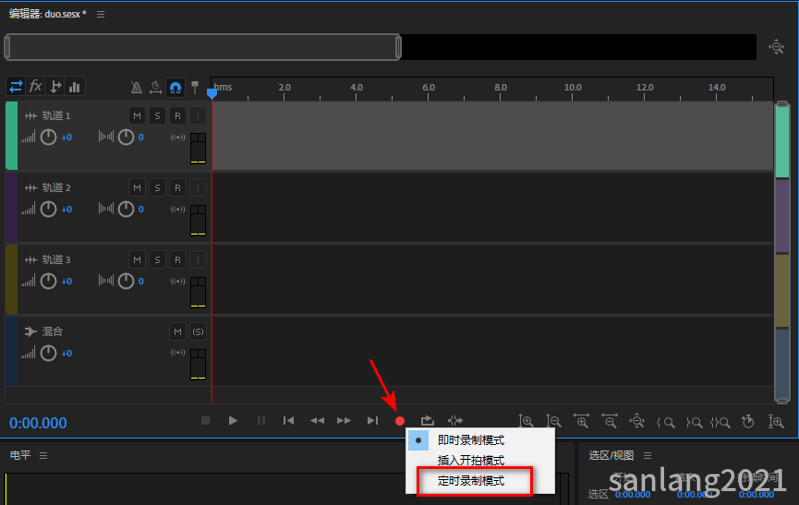
Task: Mute track 轨道 1
Action: tap(137, 116)
